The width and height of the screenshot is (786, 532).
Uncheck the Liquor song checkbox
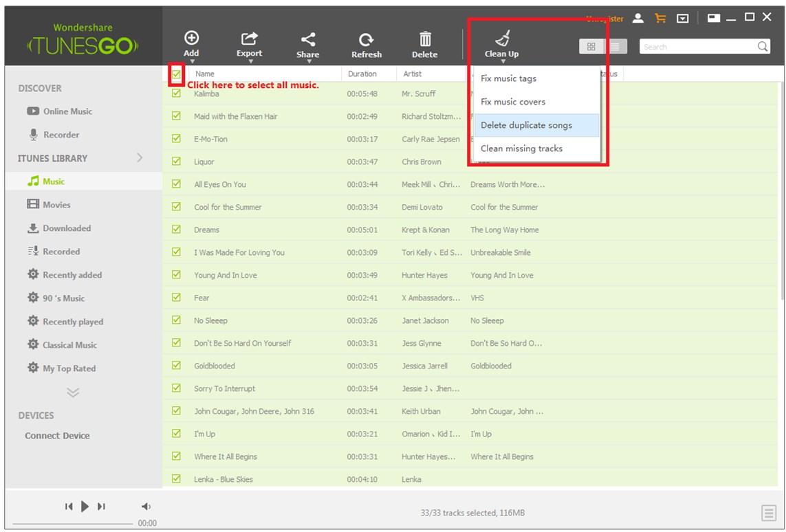pyautogui.click(x=177, y=162)
